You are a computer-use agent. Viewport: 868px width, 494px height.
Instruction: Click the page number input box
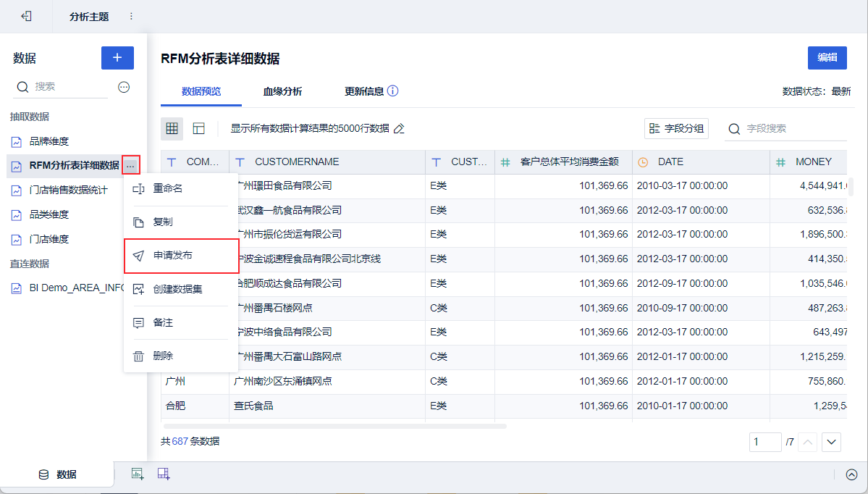pos(765,442)
